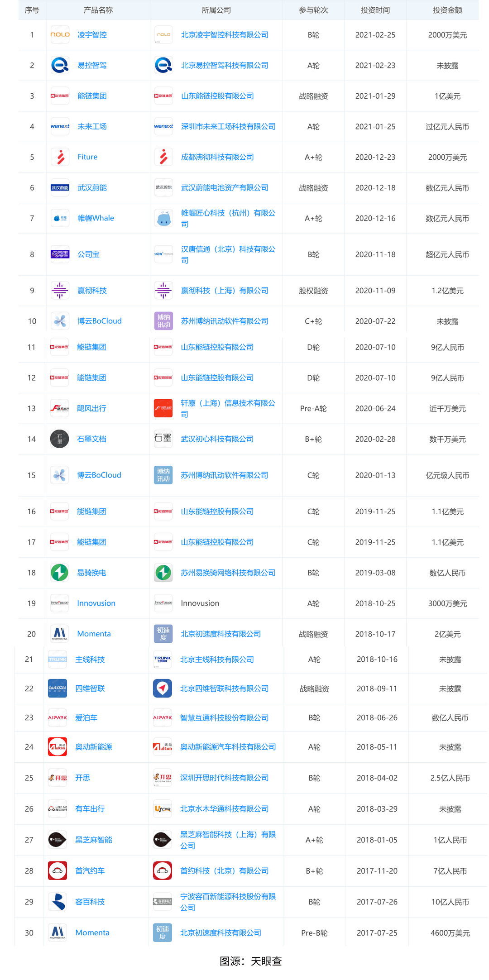
Task: Open the 奥动新能源汽车科技有限公司 company link
Action: click(228, 747)
